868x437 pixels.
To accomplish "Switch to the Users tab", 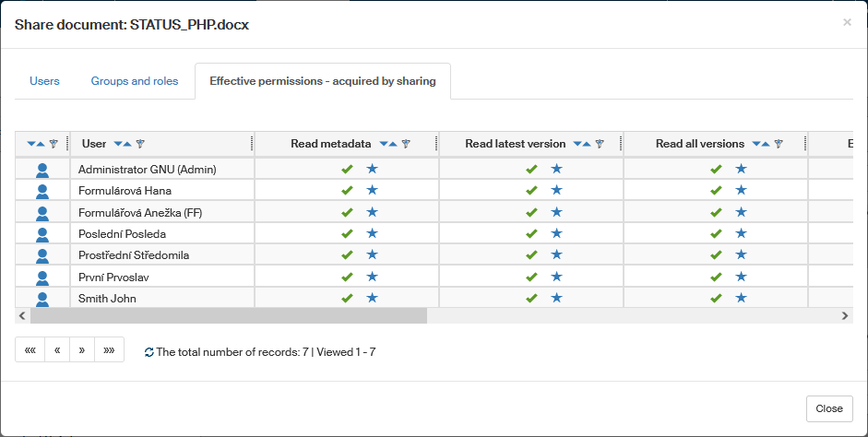I will [x=44, y=81].
